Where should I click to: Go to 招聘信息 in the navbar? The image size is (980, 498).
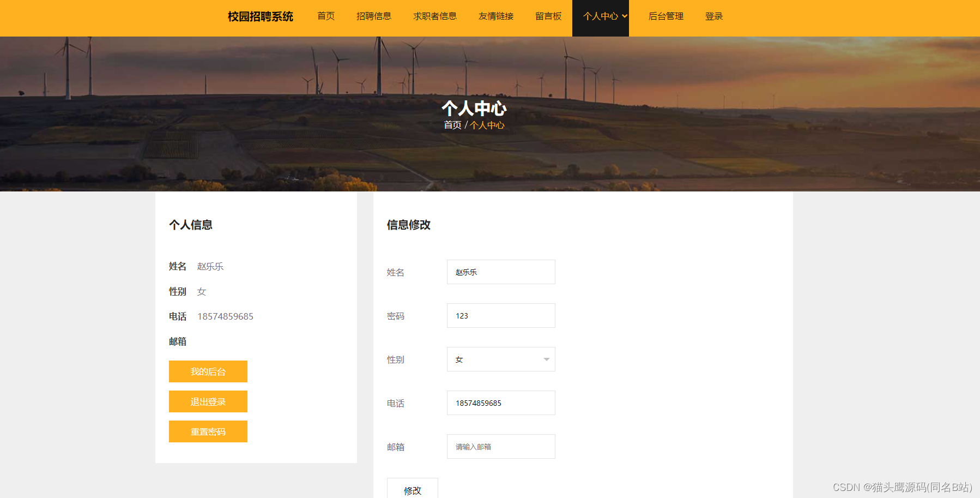pos(374,16)
